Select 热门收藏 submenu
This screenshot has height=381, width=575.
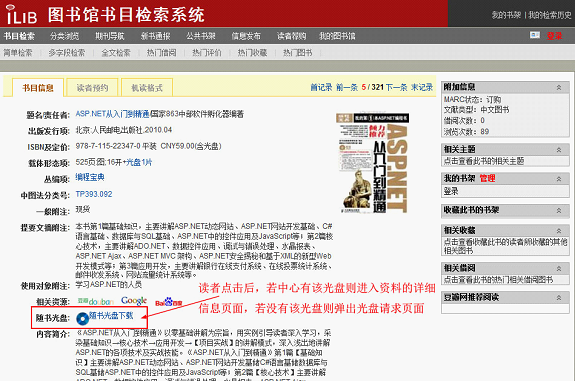click(252, 53)
